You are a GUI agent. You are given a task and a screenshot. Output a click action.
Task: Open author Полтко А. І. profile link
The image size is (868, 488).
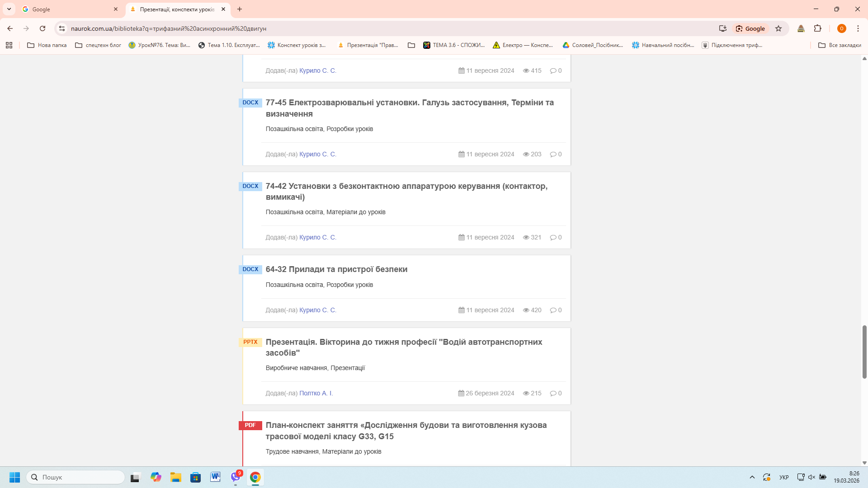point(316,393)
